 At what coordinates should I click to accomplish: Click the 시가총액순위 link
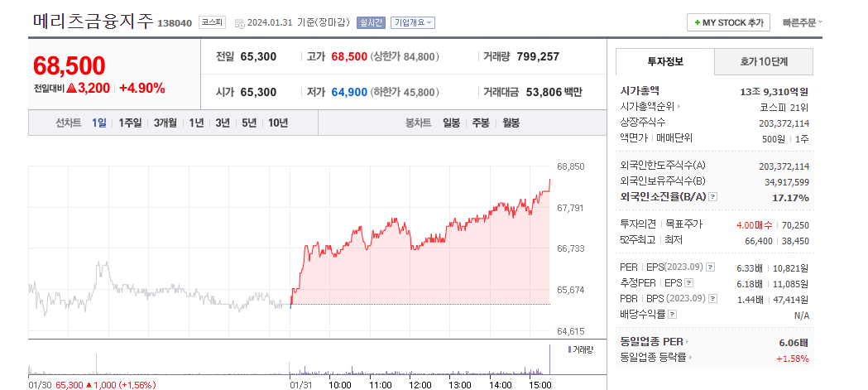[648, 106]
